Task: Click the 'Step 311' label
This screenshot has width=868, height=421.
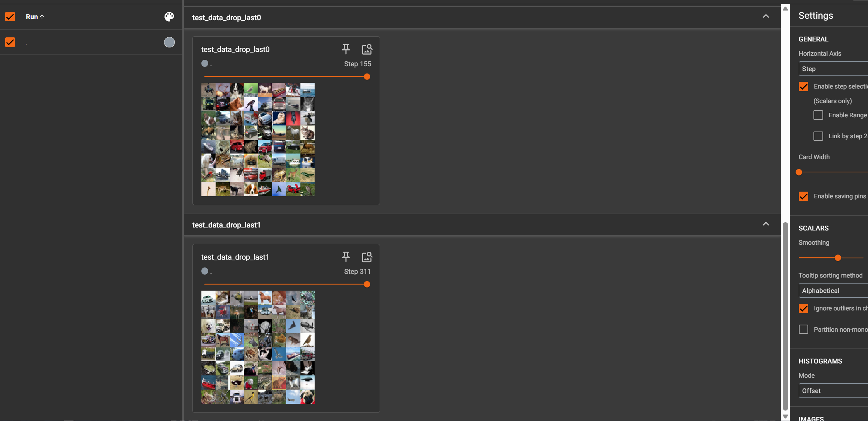Action: [358, 272]
